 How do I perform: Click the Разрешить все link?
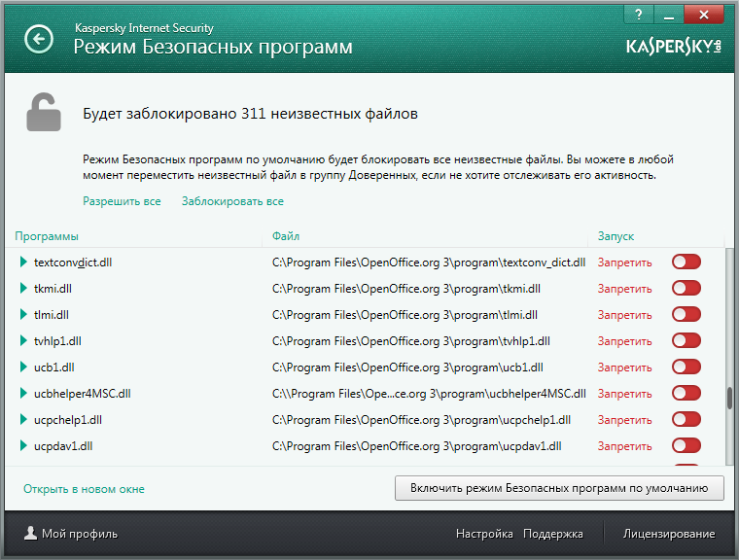[x=122, y=201]
